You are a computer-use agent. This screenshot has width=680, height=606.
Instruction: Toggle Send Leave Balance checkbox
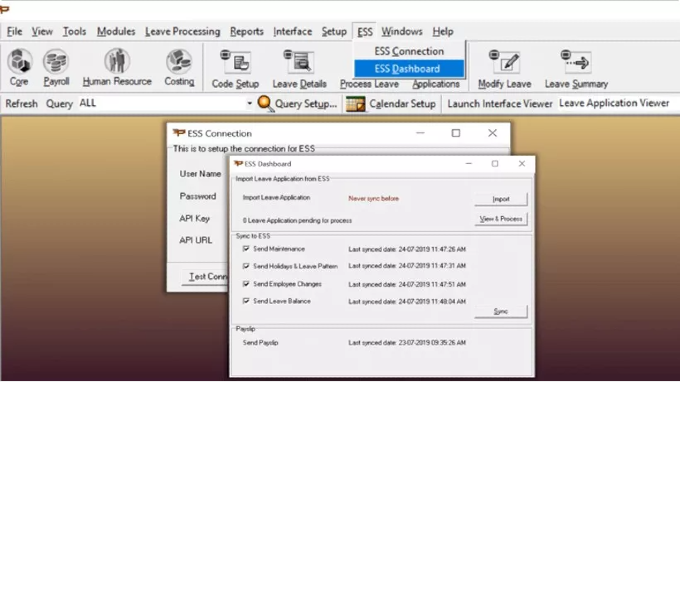coord(246,301)
